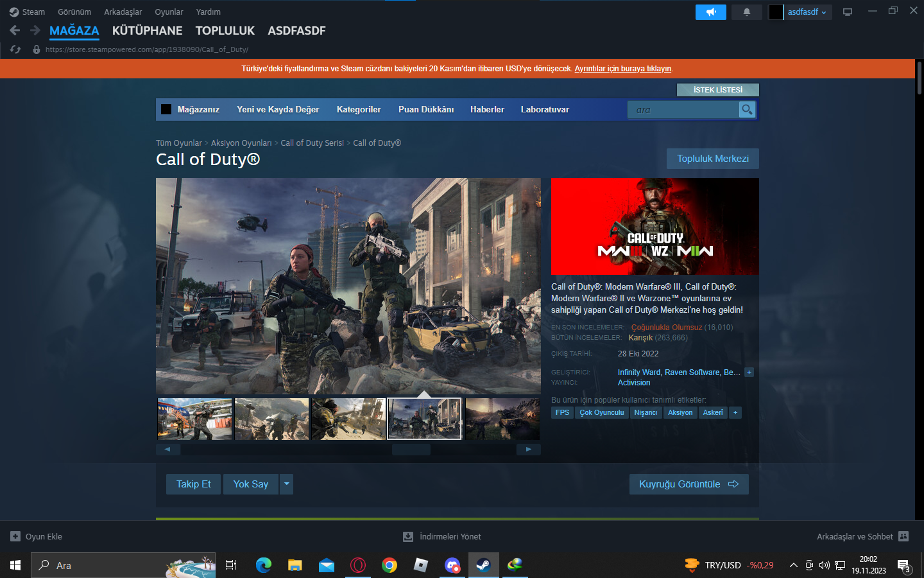Screen dimensions: 924x578
Task: Select the Çok Oyunculu tag
Action: [x=602, y=413]
